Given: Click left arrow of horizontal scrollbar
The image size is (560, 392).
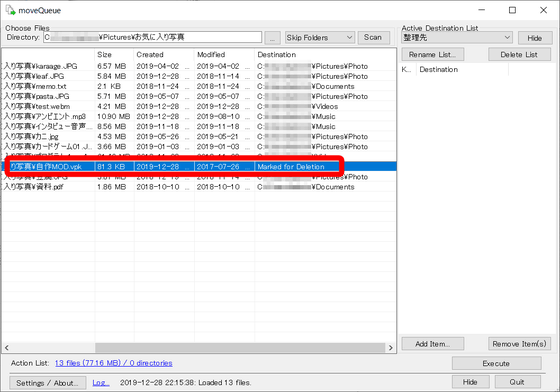Looking at the screenshot, I should [x=6, y=348].
